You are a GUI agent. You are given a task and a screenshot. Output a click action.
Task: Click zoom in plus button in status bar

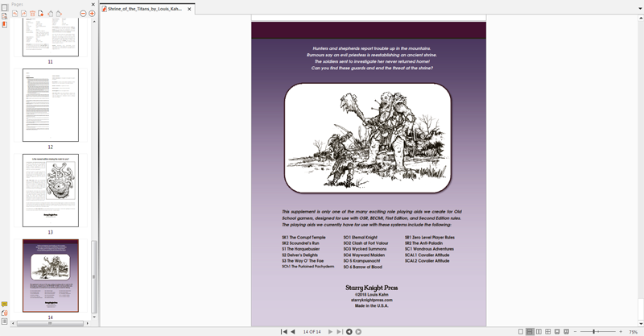pos(619,331)
